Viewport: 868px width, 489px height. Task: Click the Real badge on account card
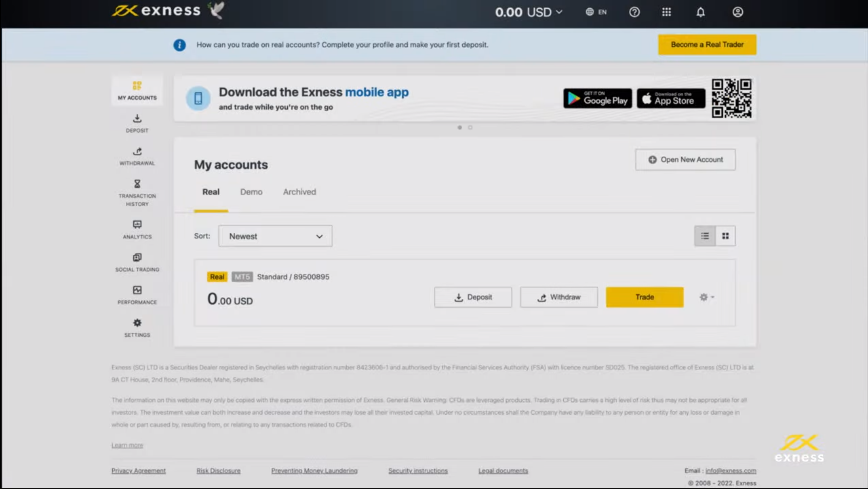point(217,277)
